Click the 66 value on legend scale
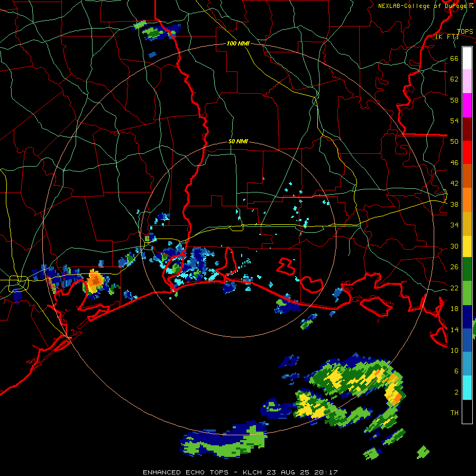Image resolution: width=476 pixels, height=476 pixels. 454,58
